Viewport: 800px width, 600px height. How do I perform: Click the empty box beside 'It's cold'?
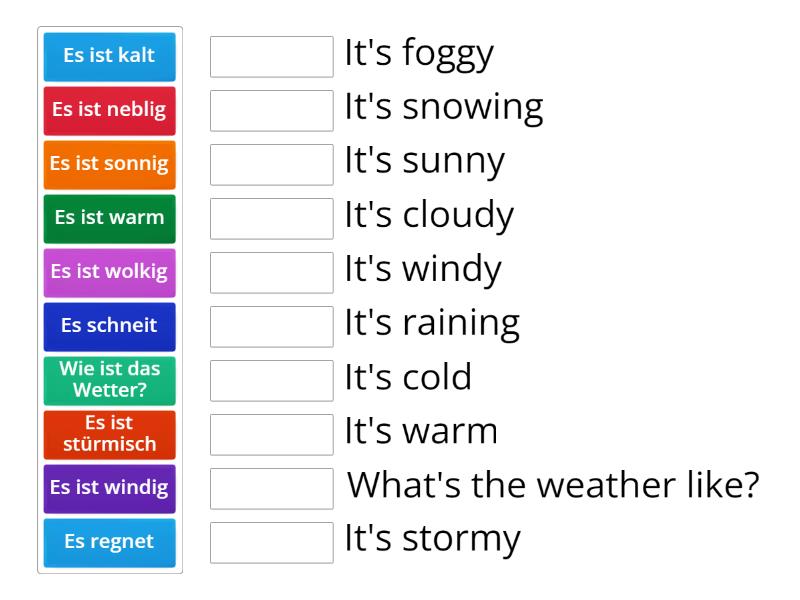[x=272, y=381]
